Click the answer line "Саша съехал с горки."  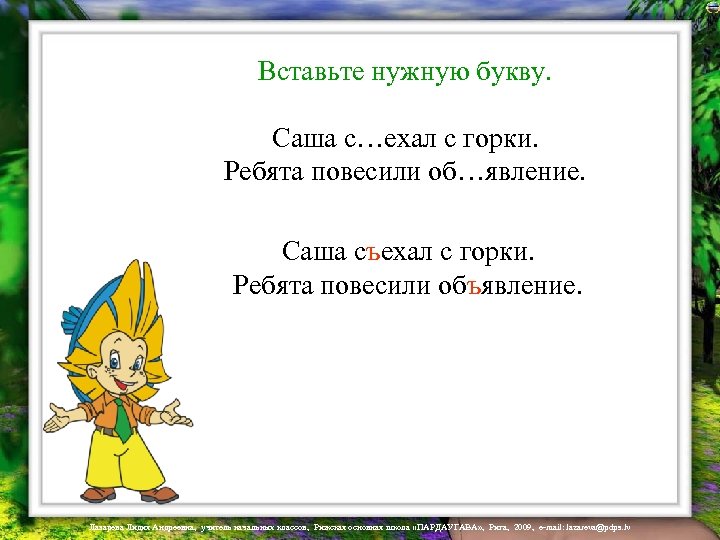pyautogui.click(x=408, y=252)
